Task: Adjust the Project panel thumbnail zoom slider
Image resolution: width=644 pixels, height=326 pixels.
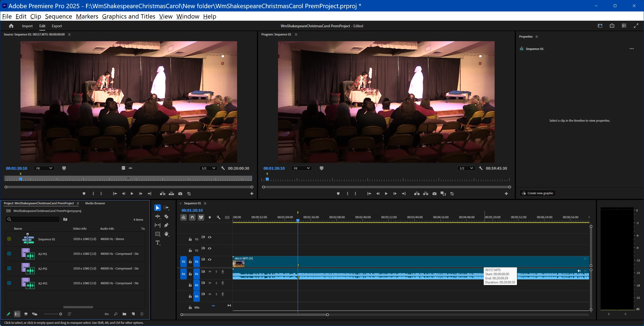Action: (60, 314)
